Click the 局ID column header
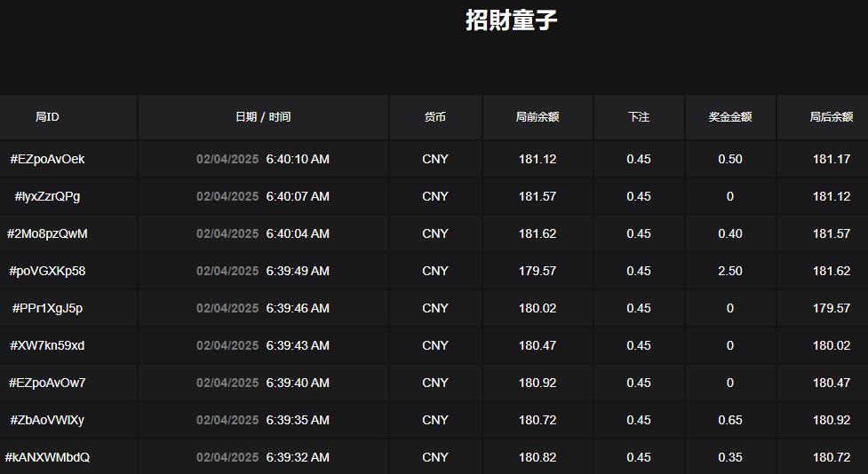This screenshot has height=474, width=868. click(47, 117)
